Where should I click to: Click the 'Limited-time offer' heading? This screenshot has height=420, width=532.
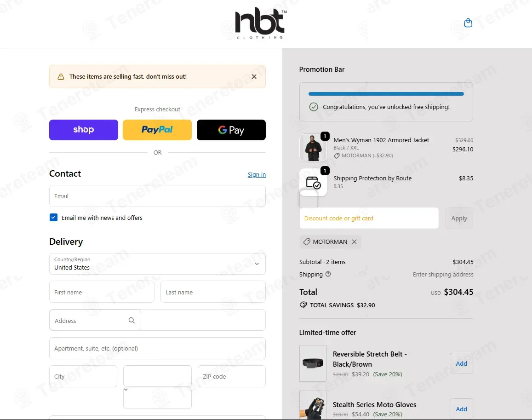pyautogui.click(x=327, y=333)
